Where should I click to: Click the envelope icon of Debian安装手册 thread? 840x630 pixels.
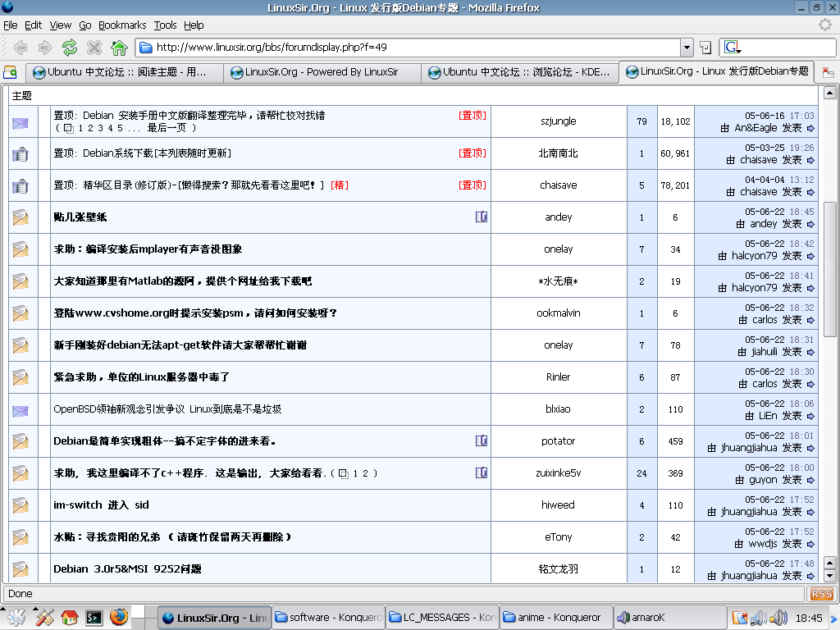(x=21, y=123)
